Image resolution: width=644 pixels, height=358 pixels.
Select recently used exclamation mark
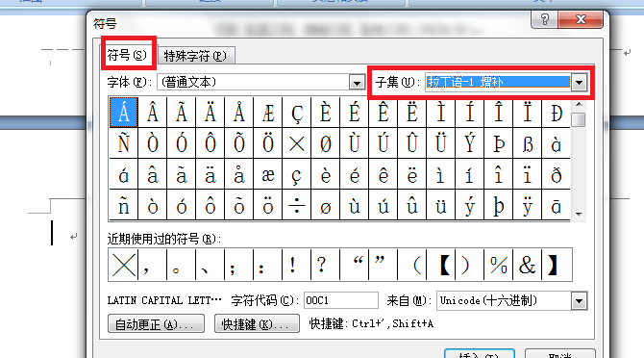(x=297, y=265)
